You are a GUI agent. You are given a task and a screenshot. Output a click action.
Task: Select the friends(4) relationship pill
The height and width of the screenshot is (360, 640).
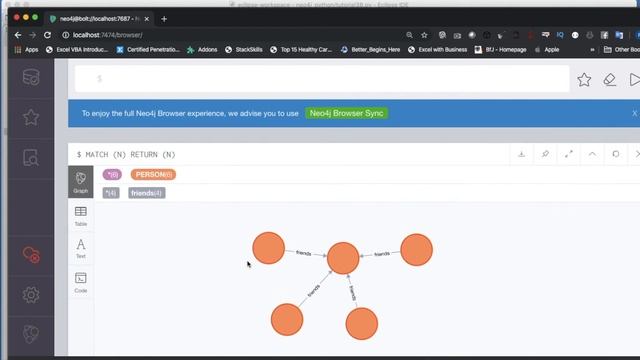[147, 193]
